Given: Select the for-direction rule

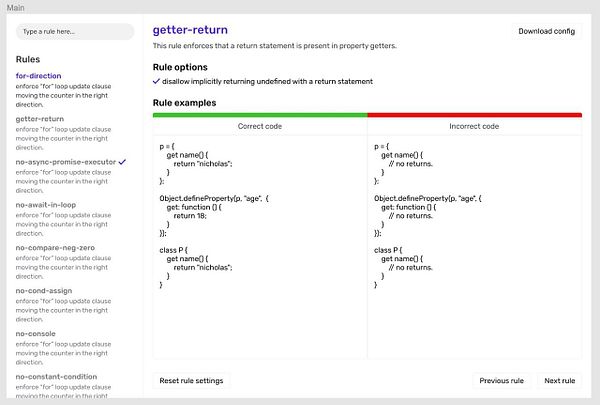Looking at the screenshot, I should [38, 76].
